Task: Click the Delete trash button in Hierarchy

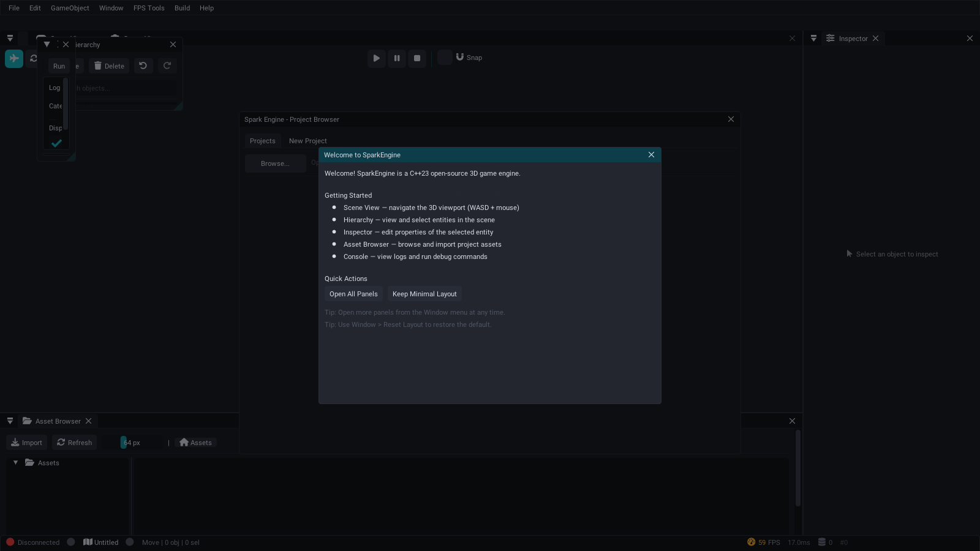Action: click(x=109, y=66)
